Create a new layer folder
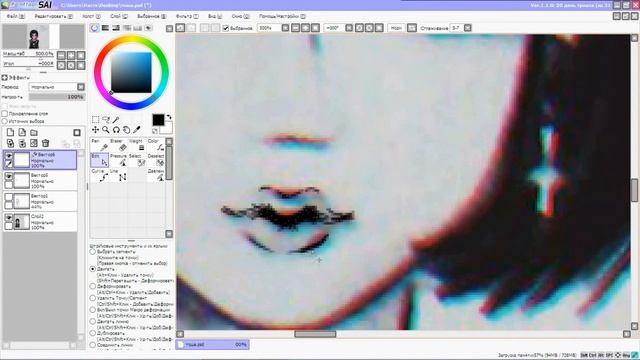The width and height of the screenshot is (640, 360). 34,133
